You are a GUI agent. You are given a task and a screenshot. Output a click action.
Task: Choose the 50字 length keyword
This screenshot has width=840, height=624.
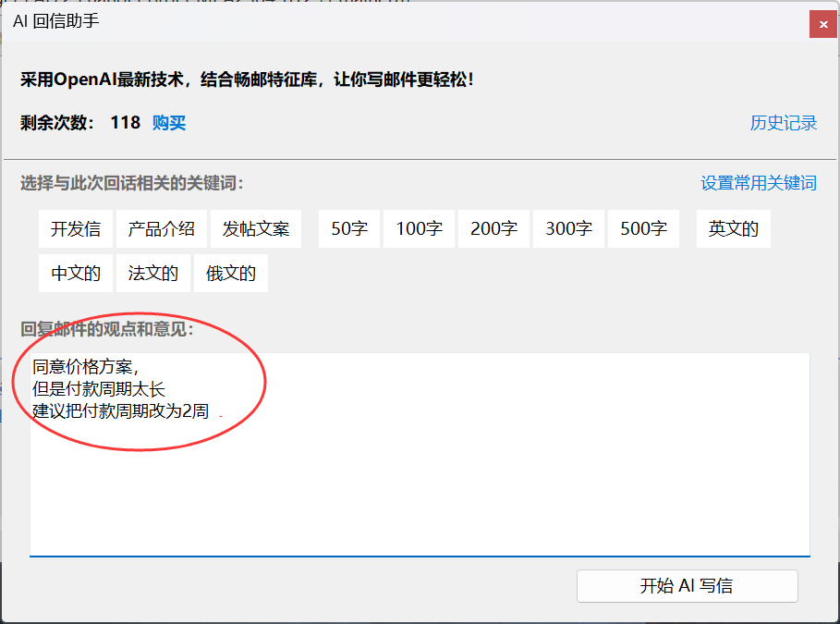[349, 229]
